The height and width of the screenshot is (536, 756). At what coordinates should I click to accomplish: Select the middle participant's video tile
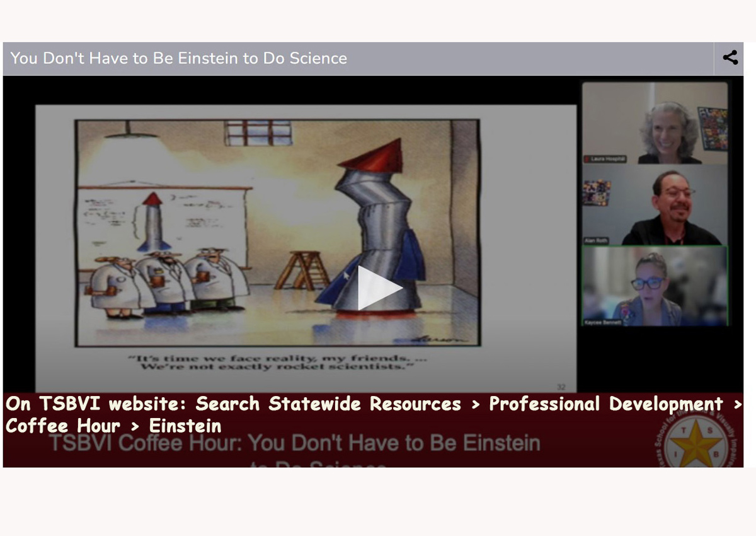(x=655, y=205)
